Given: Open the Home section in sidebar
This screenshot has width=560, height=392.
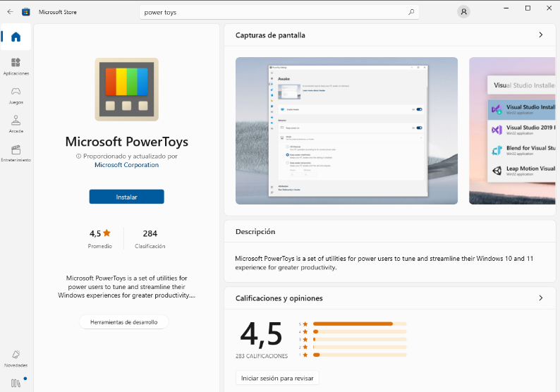Looking at the screenshot, I should pyautogui.click(x=16, y=37).
